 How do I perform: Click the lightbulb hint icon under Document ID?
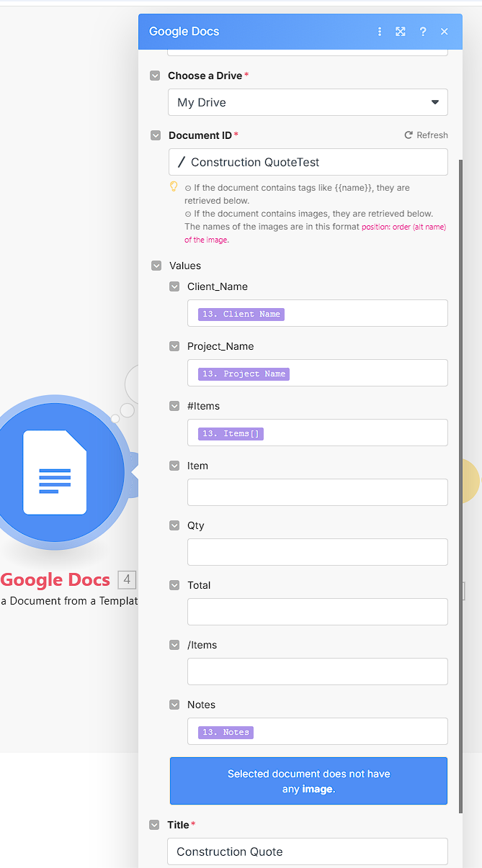click(x=174, y=187)
